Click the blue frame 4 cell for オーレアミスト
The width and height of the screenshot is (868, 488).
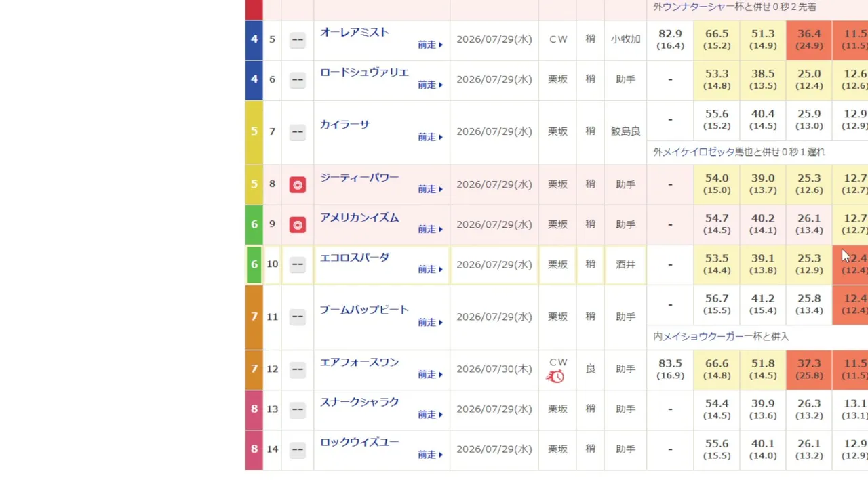click(254, 40)
